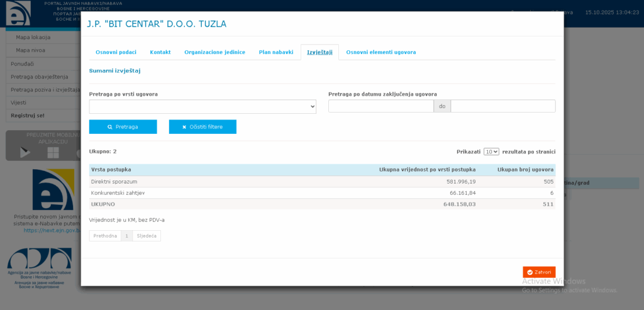Viewport: 644px width, 310px height.
Task: Click the e-Nabavke portal logo in header
Action: pyautogui.click(x=18, y=14)
